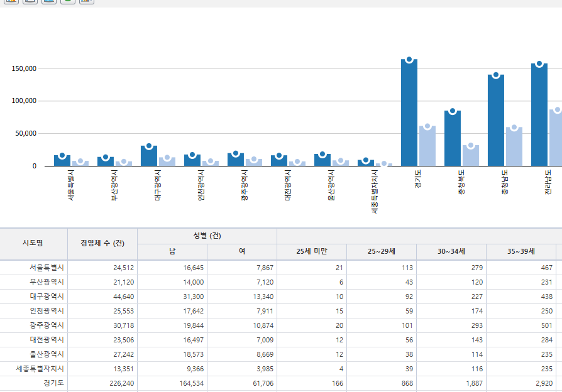The width and height of the screenshot is (562, 392).
Task: Select the 광주광역시 row name in the table
Action: (47, 325)
